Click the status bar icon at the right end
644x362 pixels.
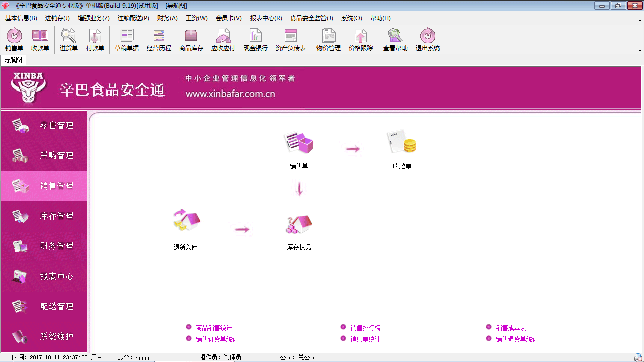click(x=637, y=357)
